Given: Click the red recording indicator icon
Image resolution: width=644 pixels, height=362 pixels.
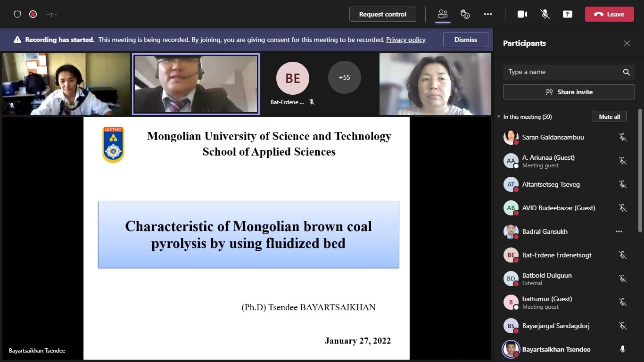Looking at the screenshot, I should (x=33, y=14).
